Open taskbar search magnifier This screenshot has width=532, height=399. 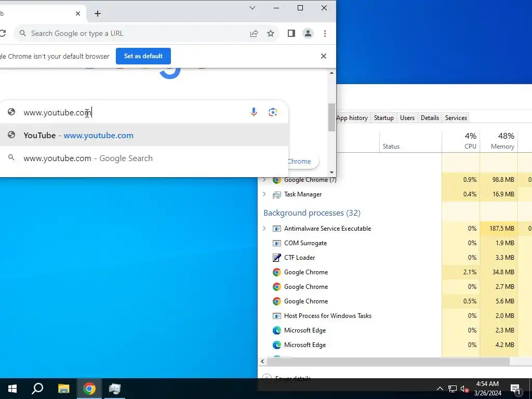37,389
